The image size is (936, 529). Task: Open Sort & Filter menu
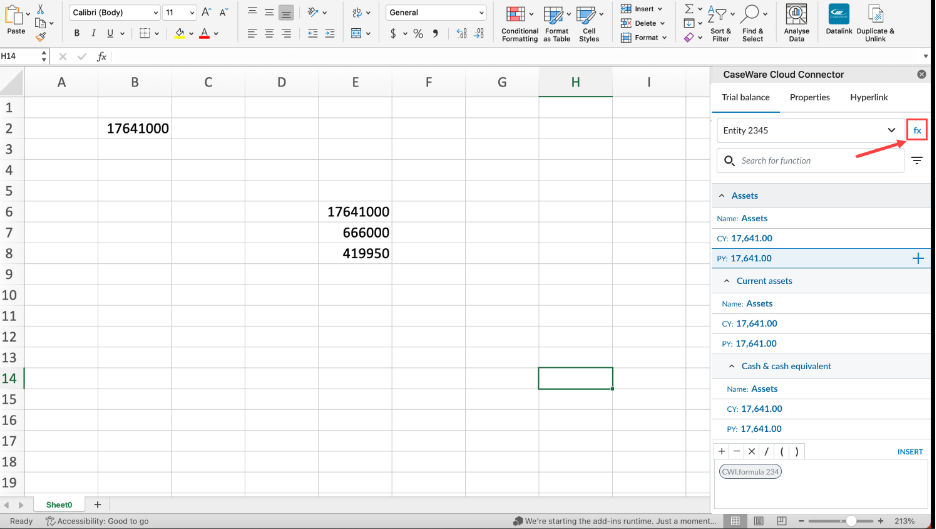pos(721,24)
